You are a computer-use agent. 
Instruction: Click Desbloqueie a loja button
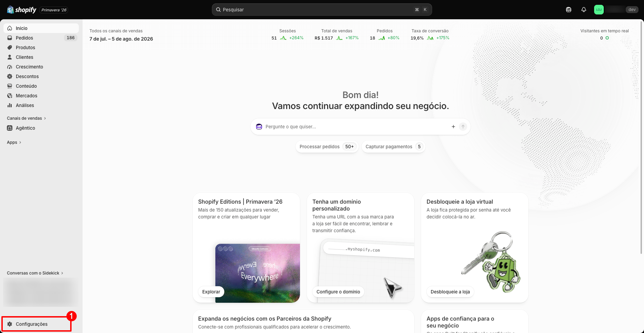pos(450,292)
